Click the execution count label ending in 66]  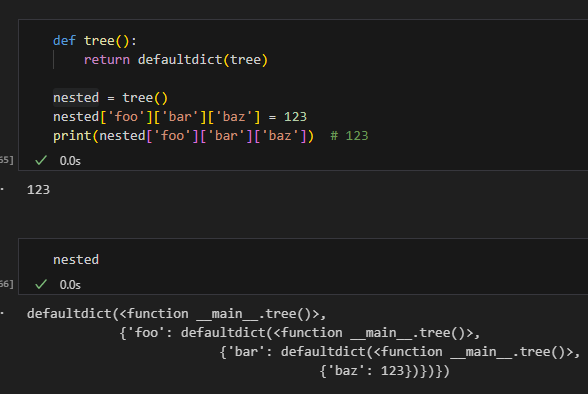(x=7, y=284)
